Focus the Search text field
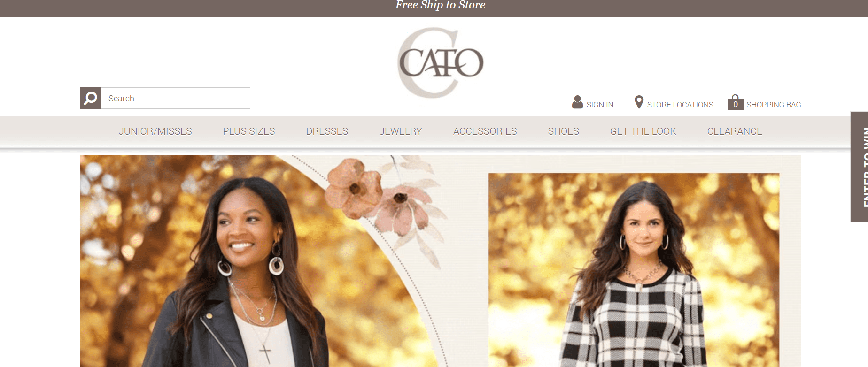 [x=176, y=99]
